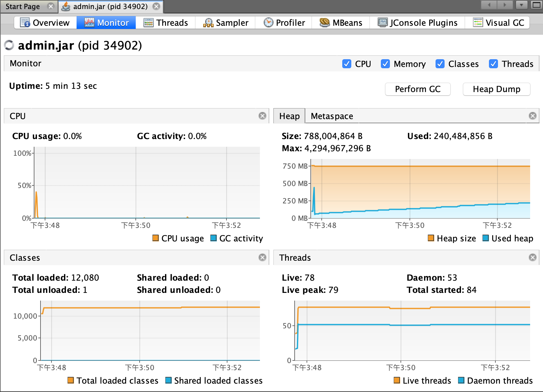Image resolution: width=543 pixels, height=392 pixels.
Task: Click the Perform GC button
Action: 418,89
